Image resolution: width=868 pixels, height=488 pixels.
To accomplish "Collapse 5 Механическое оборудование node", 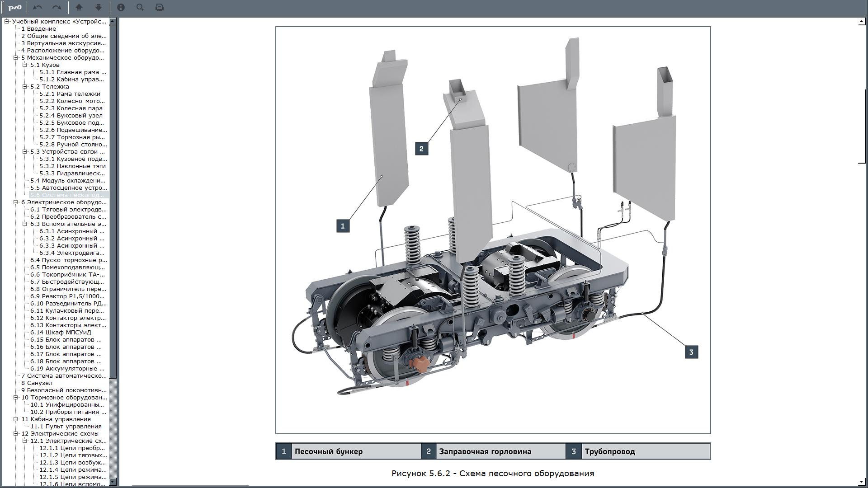I will [16, 57].
